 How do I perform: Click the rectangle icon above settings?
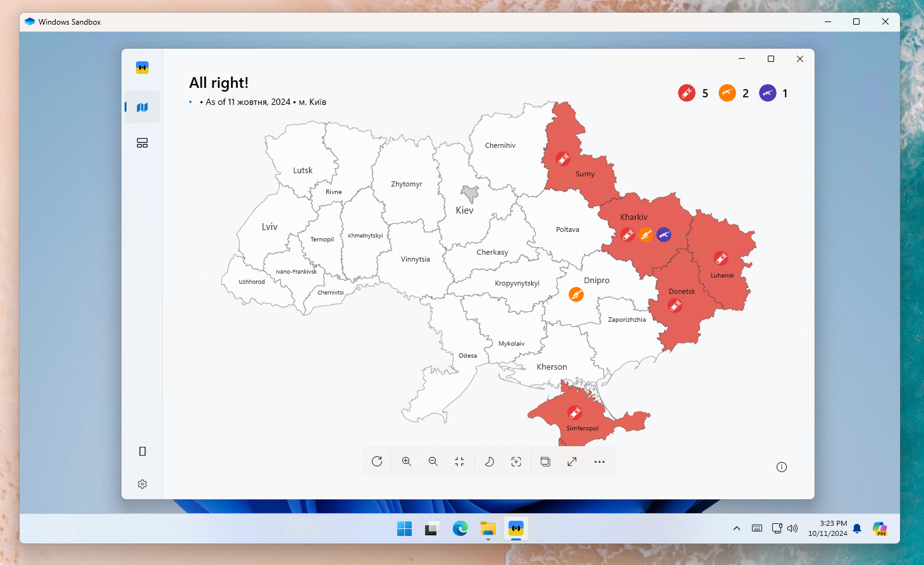[x=142, y=451]
